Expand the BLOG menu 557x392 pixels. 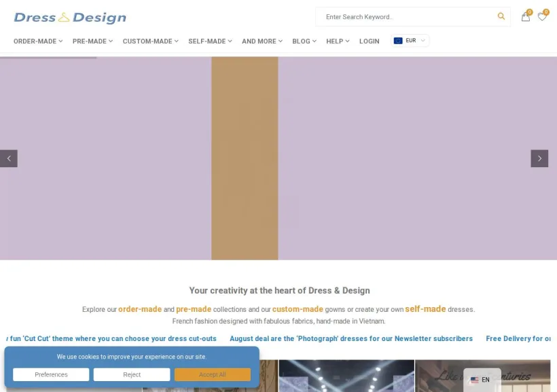[304, 41]
